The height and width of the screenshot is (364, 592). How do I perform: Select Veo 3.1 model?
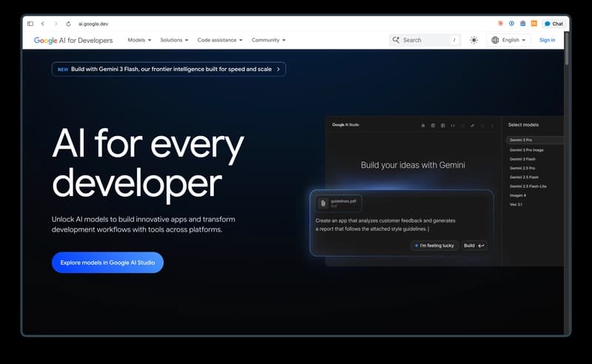516,204
